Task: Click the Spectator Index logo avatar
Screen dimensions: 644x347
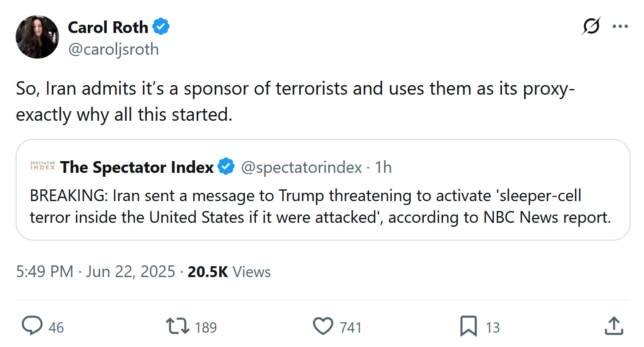Action: (42, 166)
